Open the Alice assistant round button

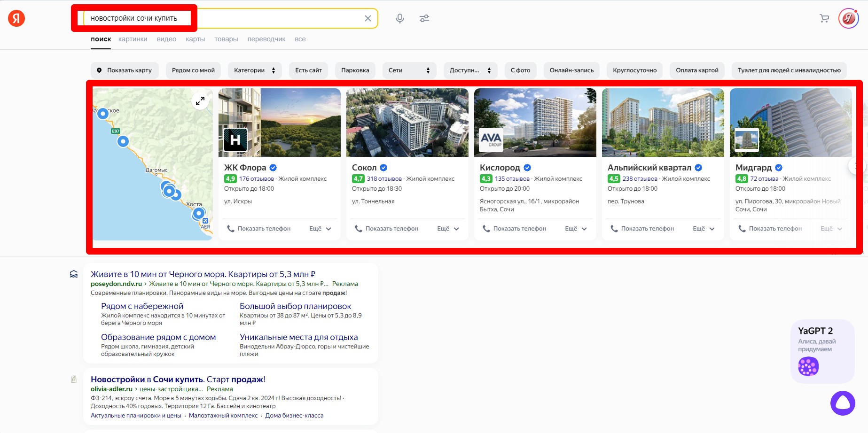point(842,403)
